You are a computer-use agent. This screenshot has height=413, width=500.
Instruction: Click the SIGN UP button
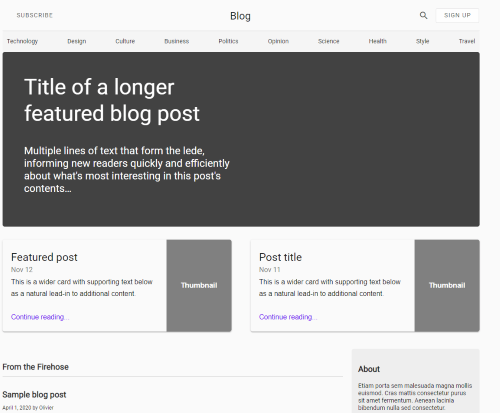click(457, 15)
